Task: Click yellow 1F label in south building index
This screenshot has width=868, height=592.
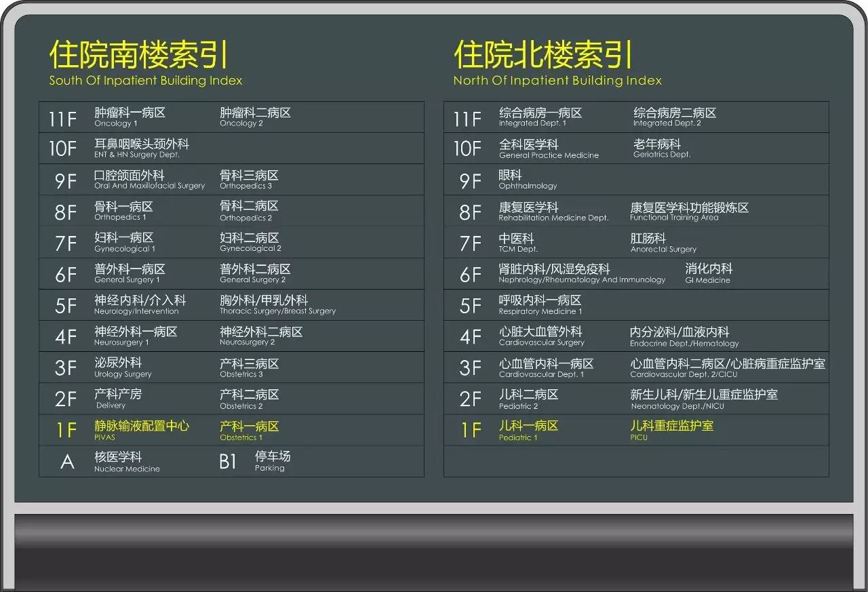Action: click(66, 431)
